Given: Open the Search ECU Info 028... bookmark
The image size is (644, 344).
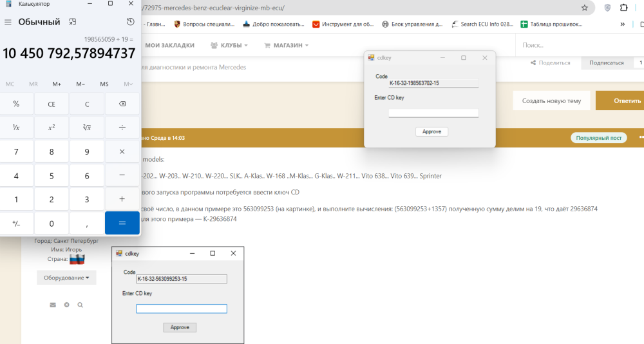Looking at the screenshot, I should click(x=482, y=24).
